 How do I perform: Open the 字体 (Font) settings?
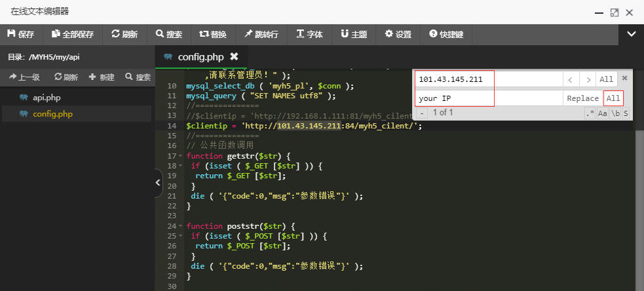[310, 34]
